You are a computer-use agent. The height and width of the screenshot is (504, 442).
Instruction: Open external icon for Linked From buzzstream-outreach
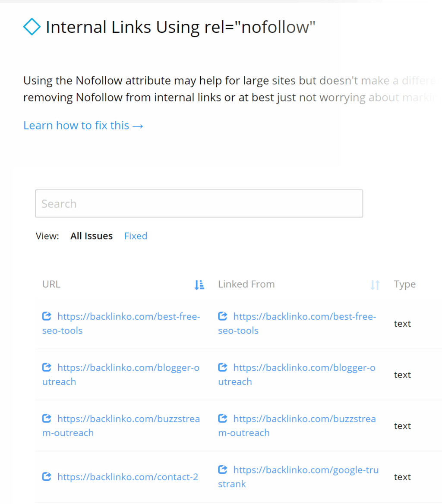click(x=223, y=419)
